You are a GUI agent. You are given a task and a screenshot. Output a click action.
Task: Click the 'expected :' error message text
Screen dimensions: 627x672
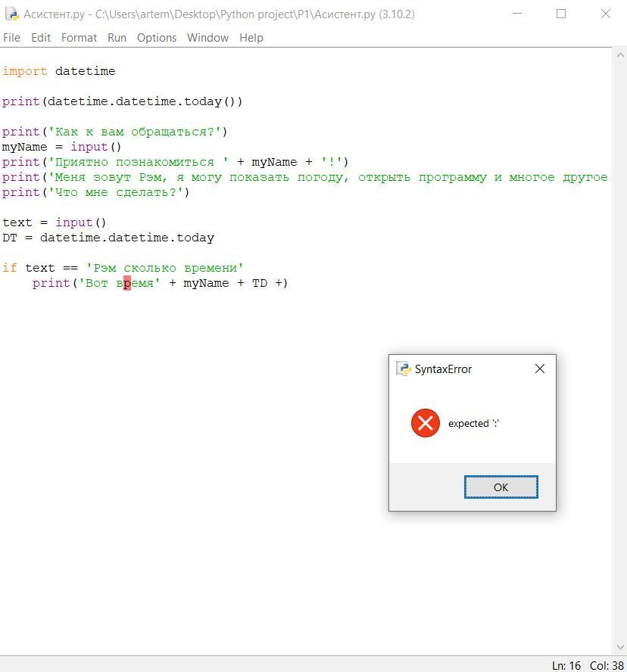(x=473, y=424)
